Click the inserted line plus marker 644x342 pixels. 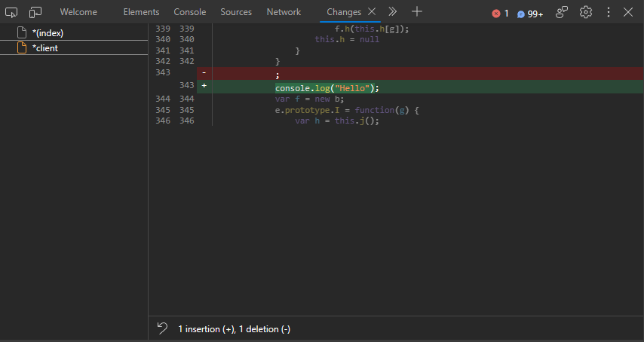[x=204, y=85]
